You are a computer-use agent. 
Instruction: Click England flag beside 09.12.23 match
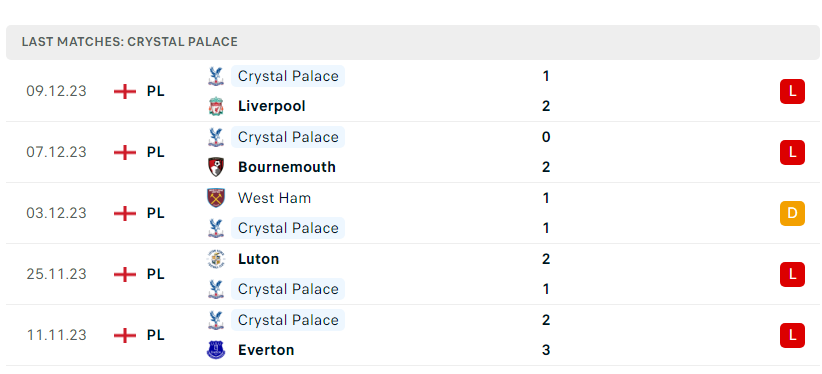point(125,91)
